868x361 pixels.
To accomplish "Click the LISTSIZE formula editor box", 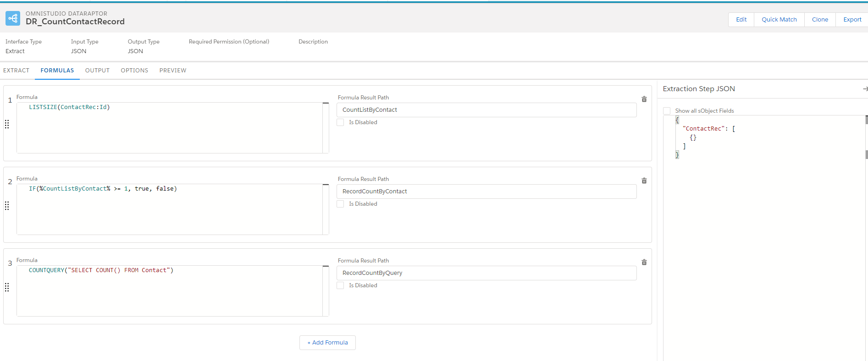I will (170, 128).
